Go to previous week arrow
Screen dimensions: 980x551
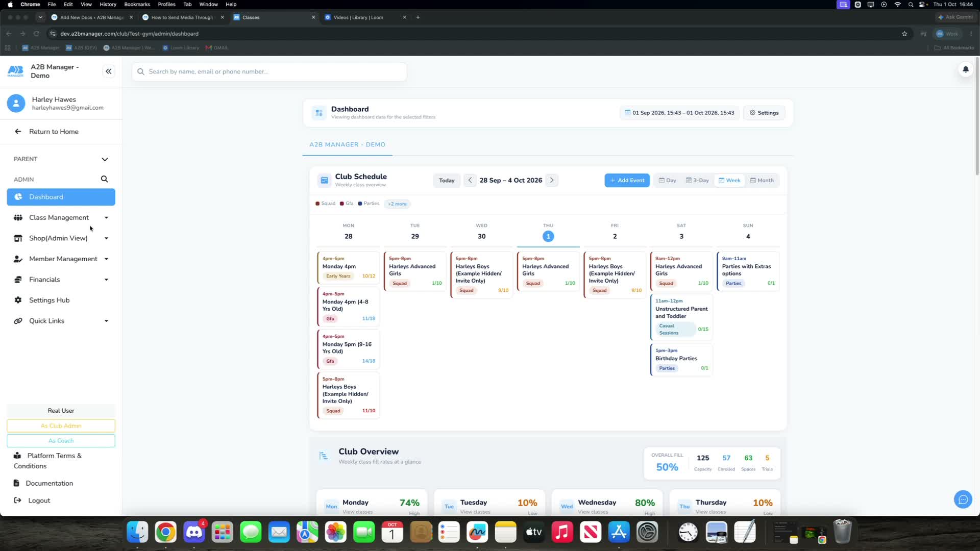[470, 180]
